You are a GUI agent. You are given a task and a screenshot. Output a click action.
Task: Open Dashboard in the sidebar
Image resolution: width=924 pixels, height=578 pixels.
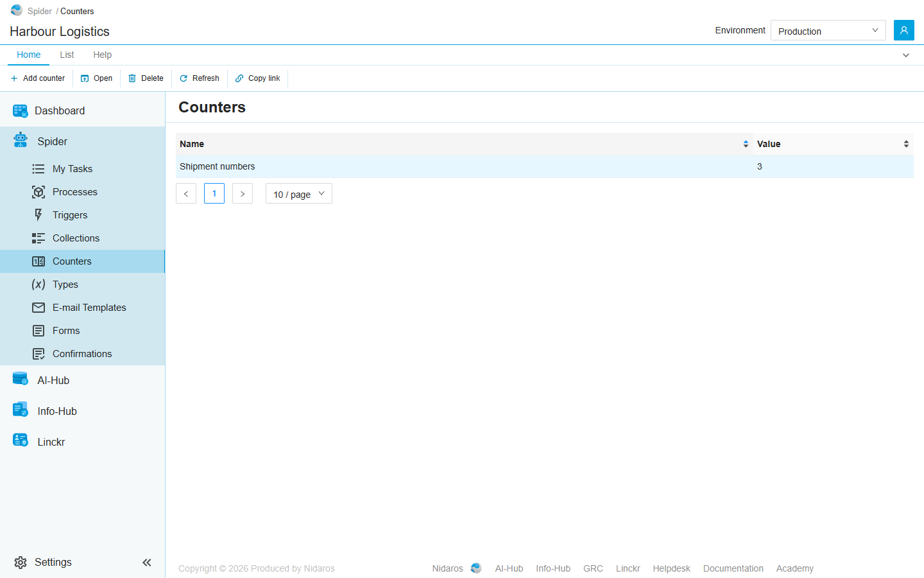tap(82, 110)
